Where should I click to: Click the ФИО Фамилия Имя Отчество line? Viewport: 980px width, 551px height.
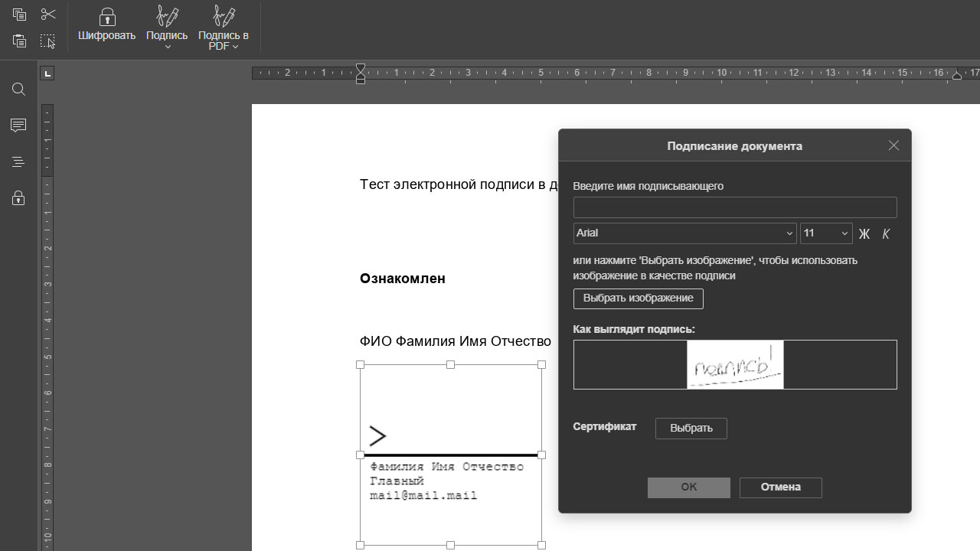[456, 341]
